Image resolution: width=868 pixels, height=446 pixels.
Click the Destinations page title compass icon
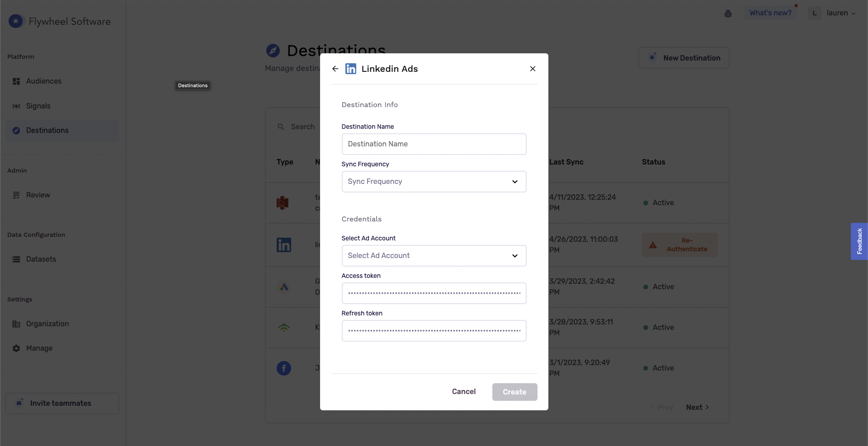[x=273, y=51]
